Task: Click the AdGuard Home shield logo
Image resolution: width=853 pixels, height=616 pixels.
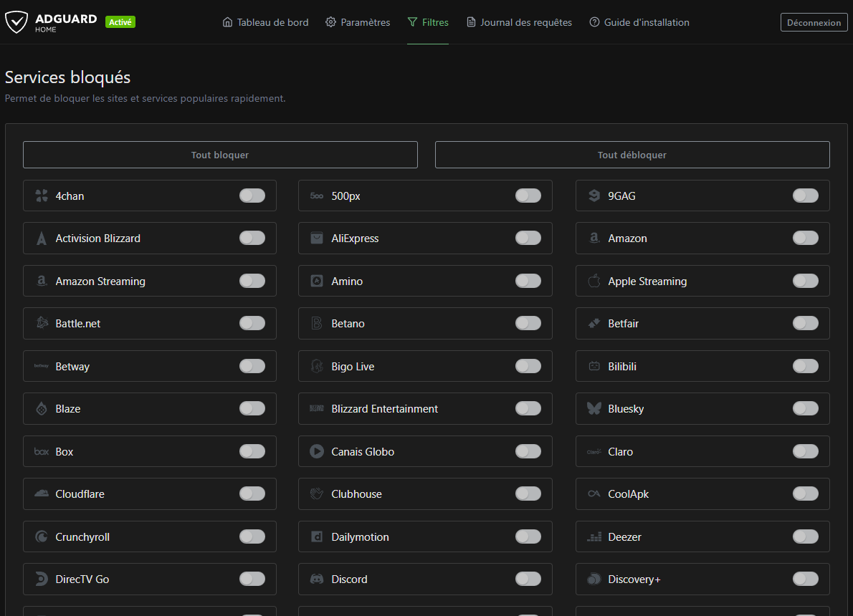Action: point(16,22)
